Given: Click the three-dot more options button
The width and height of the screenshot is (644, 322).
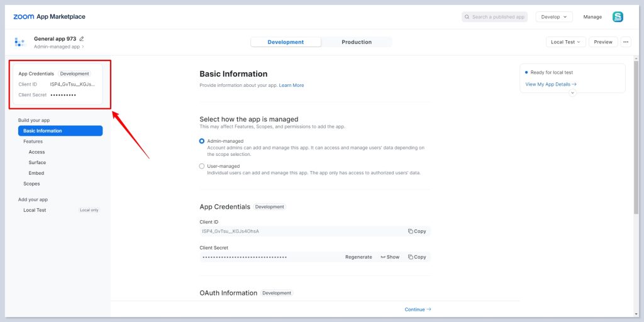Looking at the screenshot, I should point(625,42).
